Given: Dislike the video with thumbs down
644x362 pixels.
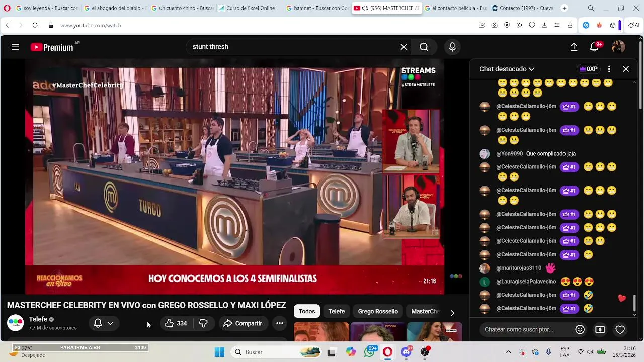Looking at the screenshot, I should tap(203, 323).
